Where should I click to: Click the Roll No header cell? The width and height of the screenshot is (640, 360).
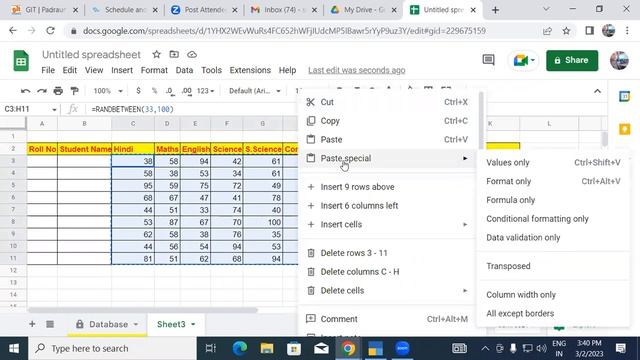pyautogui.click(x=42, y=149)
